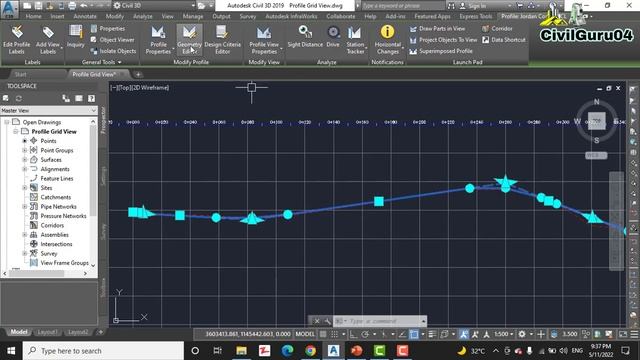640x360 pixels.
Task: Open the Home ribbon tab
Action: (33, 16)
